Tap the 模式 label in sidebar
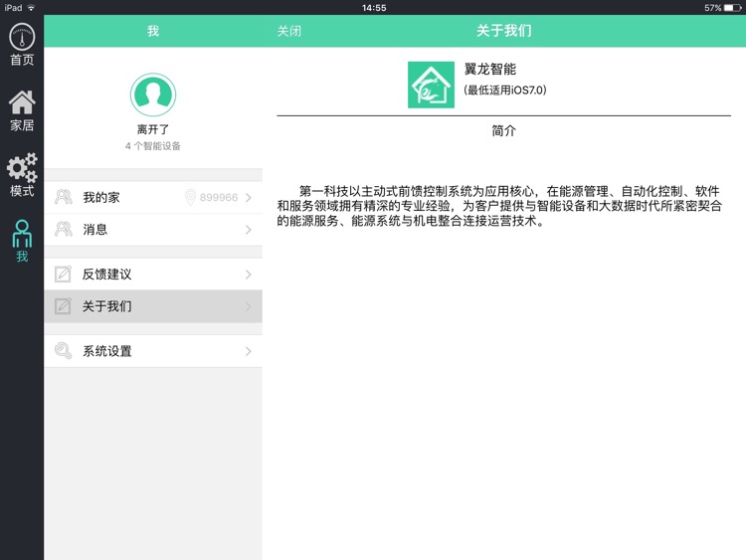Viewport: 746px width, 560px height. [22, 191]
